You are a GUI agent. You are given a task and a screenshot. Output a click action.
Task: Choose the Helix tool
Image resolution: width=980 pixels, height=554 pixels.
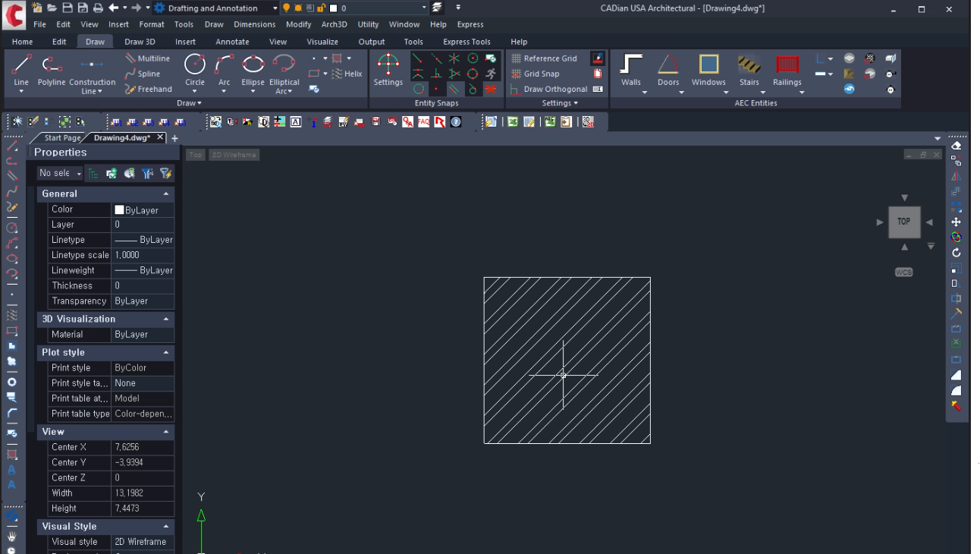click(347, 74)
